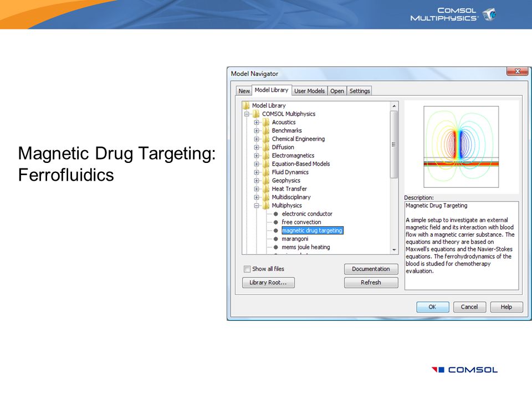The width and height of the screenshot is (532, 399).
Task: Click the model tree vertical scrollbar thumb
Action: pyautogui.click(x=394, y=145)
